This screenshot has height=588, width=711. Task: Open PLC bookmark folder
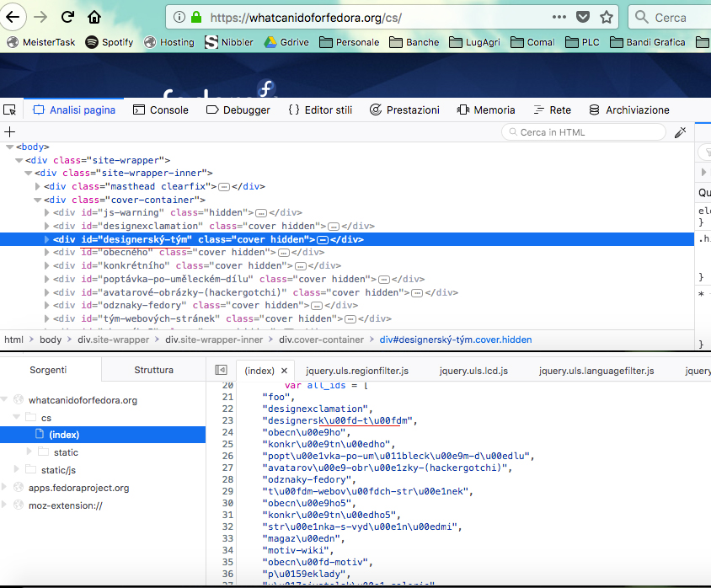[x=583, y=42]
